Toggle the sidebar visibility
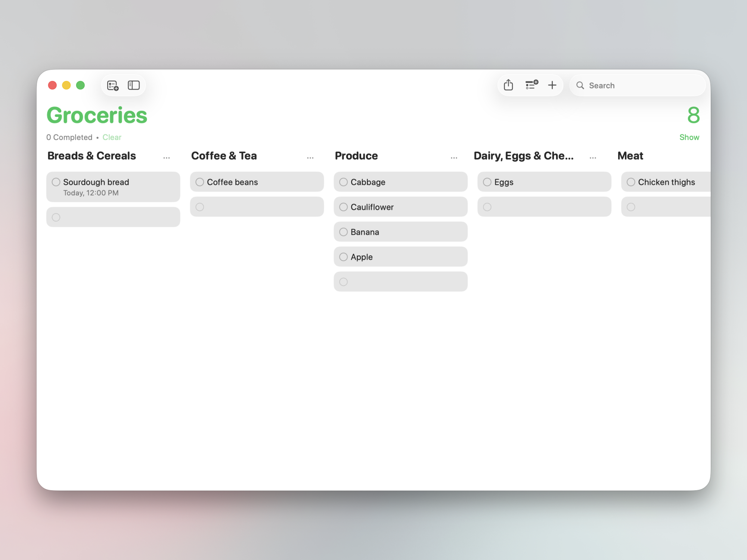The width and height of the screenshot is (747, 560). coord(134,85)
